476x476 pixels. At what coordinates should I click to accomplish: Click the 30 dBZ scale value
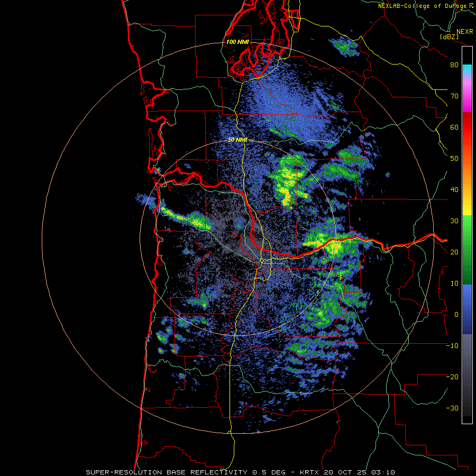click(454, 221)
